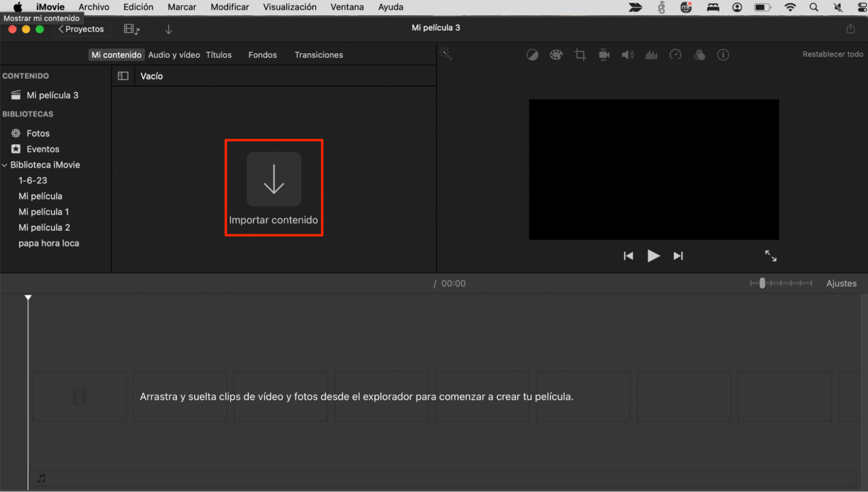Toggle the media browser filmstrip icon

coord(132,29)
